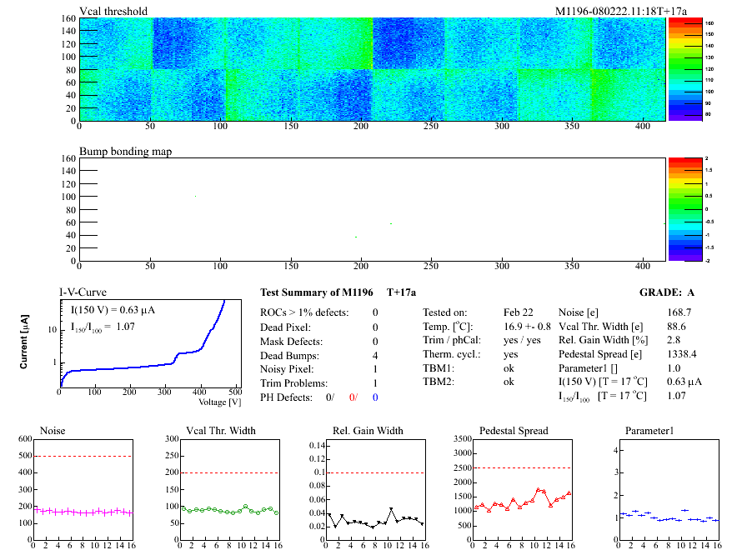Screen dimensions: 747x560
Task: Click the "Feb 22" test date
Action: 519,312
